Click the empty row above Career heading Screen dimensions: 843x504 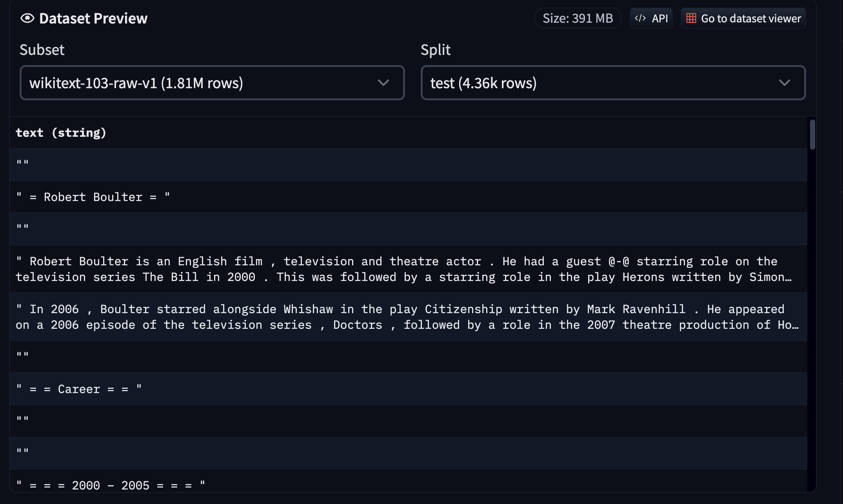click(23, 356)
